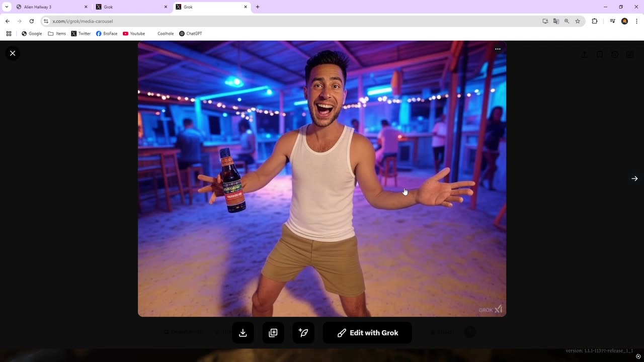Open the Items bookmark folder
This screenshot has height=362, width=644.
[57, 34]
